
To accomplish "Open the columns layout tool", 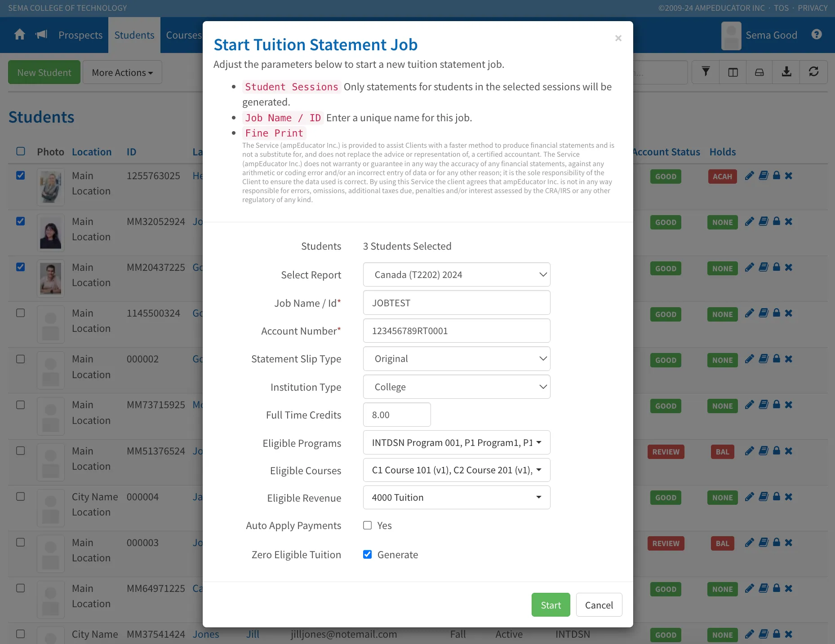I will click(x=733, y=72).
